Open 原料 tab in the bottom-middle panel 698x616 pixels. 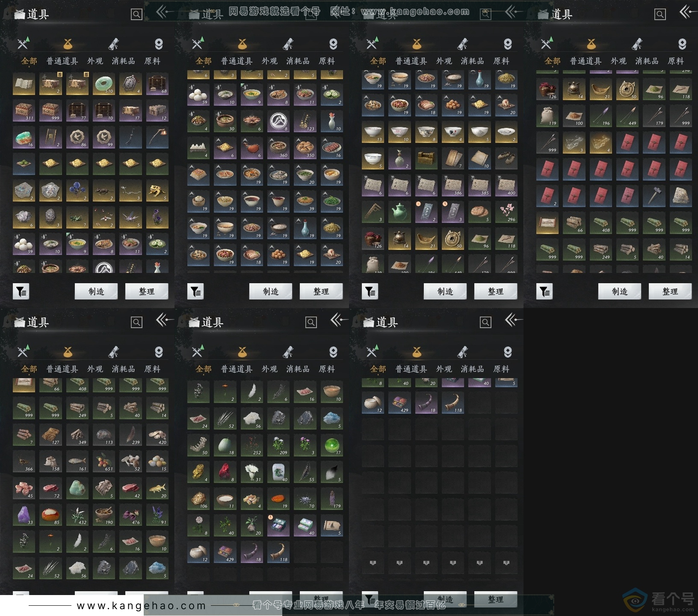[327, 369]
